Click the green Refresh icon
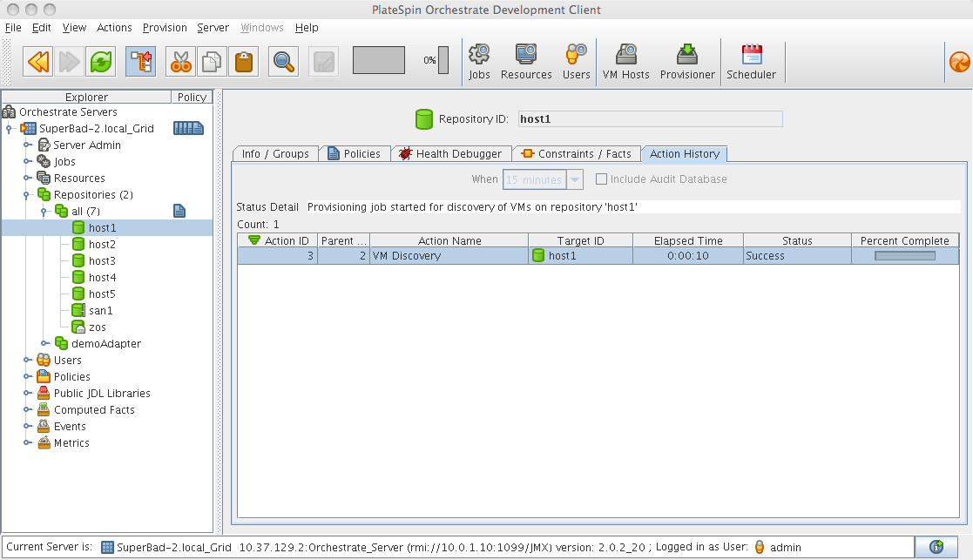The image size is (973, 560). (100, 61)
